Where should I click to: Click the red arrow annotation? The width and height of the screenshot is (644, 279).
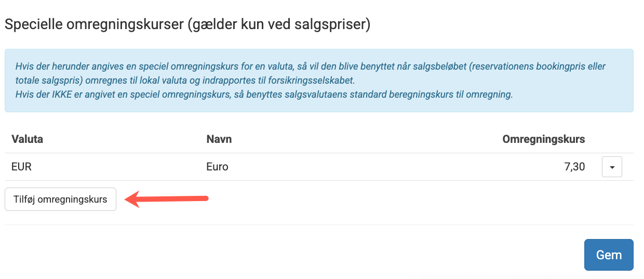point(168,198)
